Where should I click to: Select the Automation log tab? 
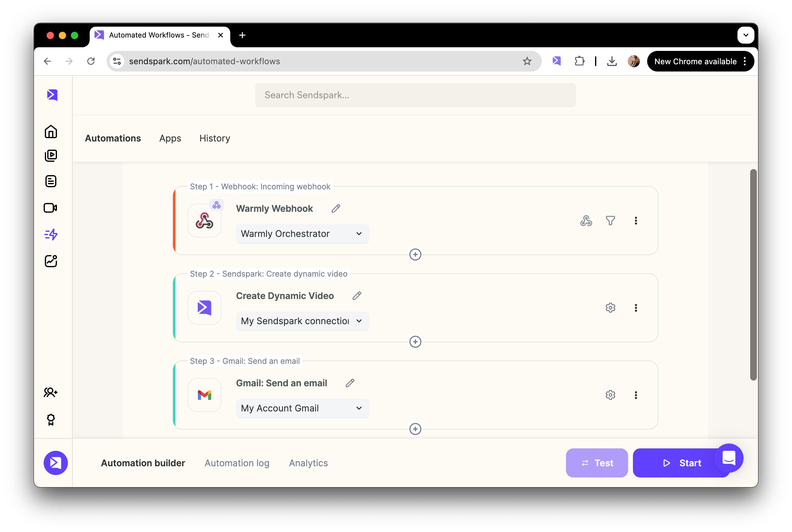[x=237, y=463]
